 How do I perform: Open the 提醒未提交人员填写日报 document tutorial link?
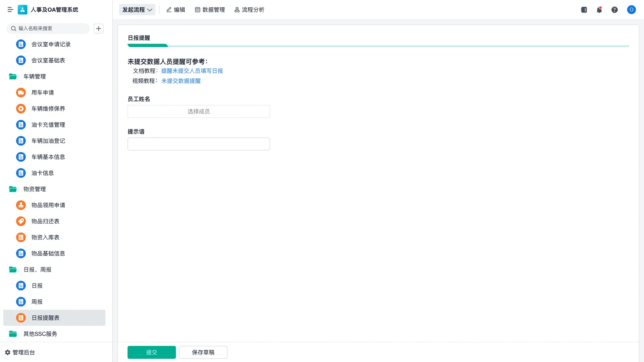[193, 71]
